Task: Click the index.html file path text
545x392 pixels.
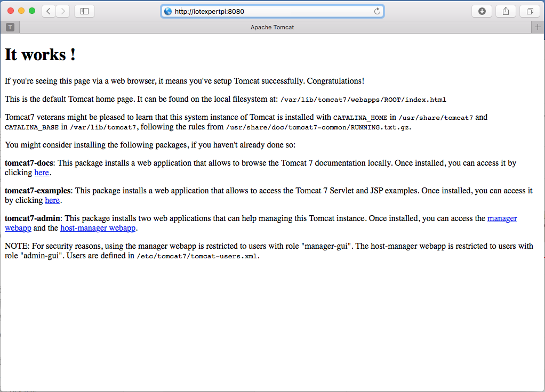Action: 363,100
